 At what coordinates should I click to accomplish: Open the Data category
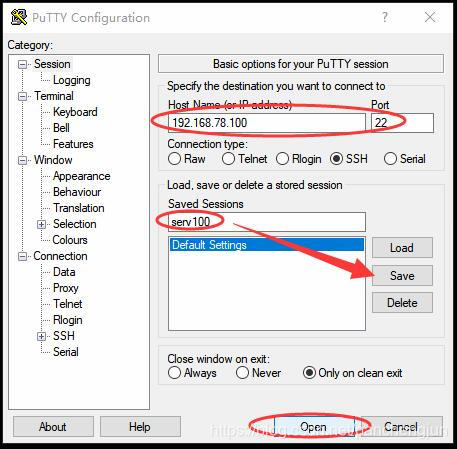pos(64,272)
